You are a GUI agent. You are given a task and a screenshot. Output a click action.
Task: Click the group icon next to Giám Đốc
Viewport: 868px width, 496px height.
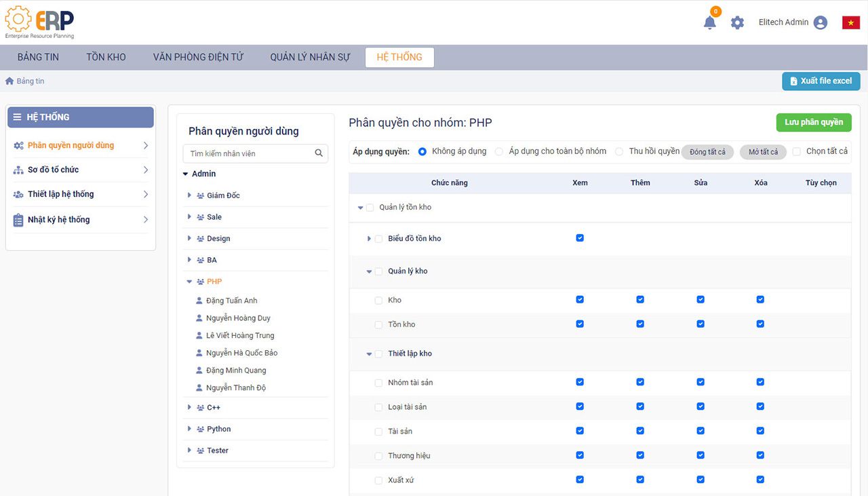(200, 195)
